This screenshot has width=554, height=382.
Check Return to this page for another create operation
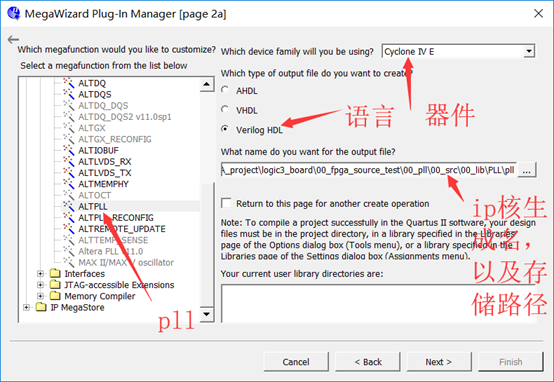click(x=226, y=203)
